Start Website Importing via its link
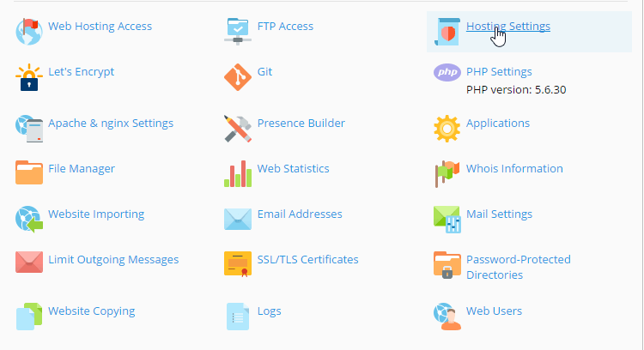The image size is (644, 350). point(96,214)
